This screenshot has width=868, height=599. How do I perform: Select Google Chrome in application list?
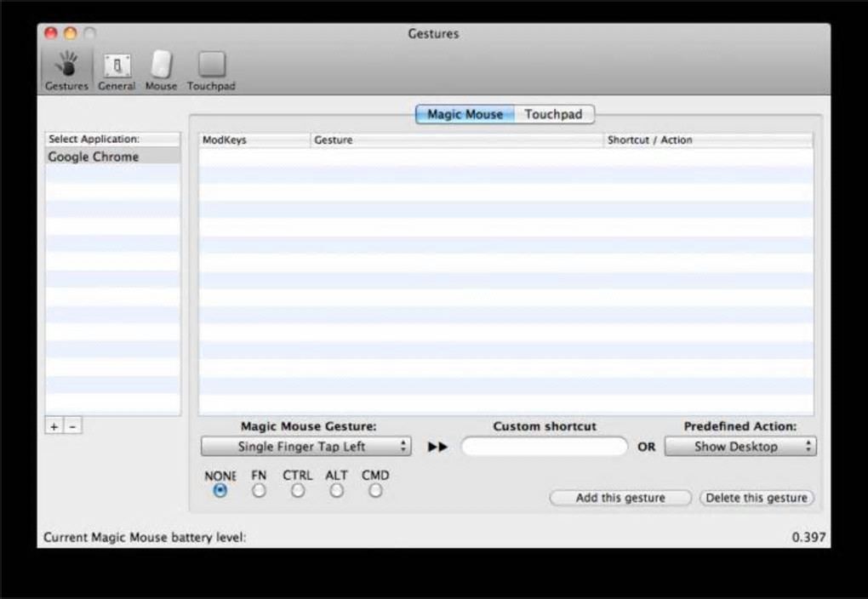tap(113, 157)
